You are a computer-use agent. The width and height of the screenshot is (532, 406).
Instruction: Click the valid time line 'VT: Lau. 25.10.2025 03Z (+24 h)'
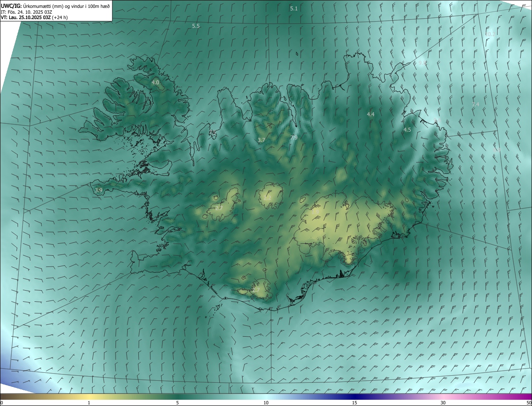pos(34,17)
